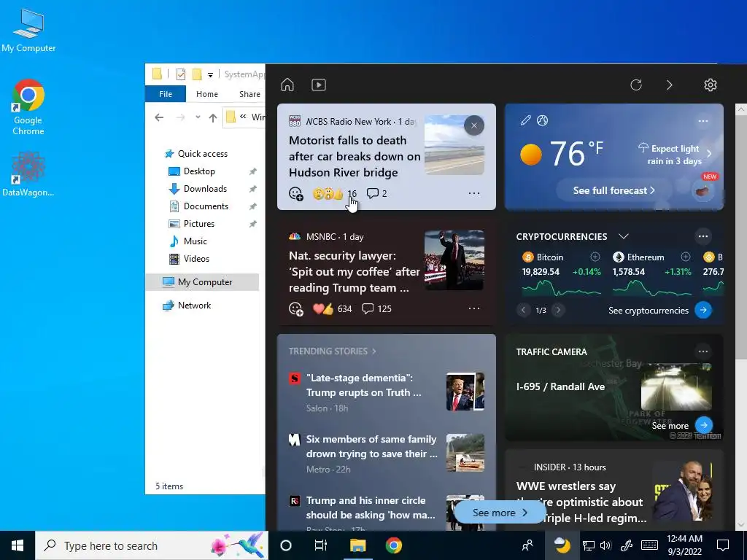Open the Share tab in File Explorer

point(249,94)
